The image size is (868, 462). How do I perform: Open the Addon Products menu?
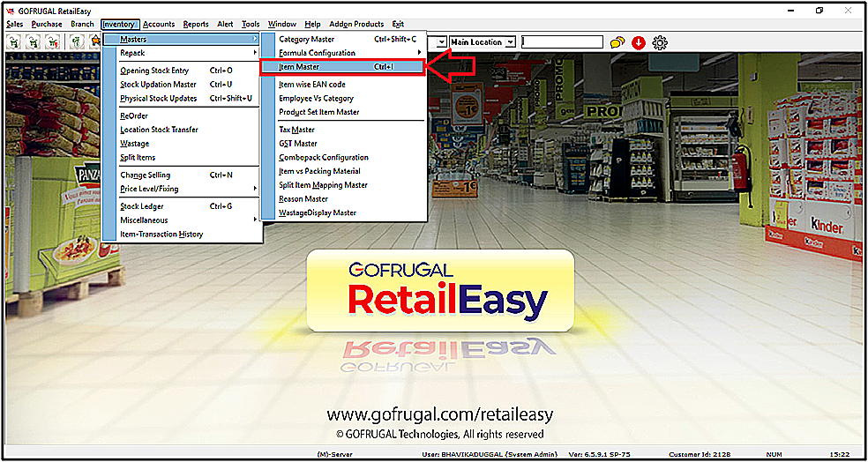(x=356, y=24)
